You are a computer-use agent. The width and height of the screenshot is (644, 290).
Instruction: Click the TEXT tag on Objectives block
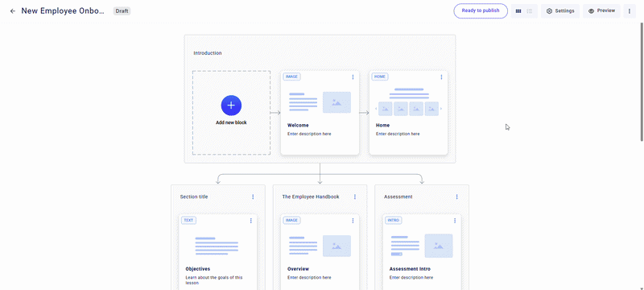tap(188, 221)
